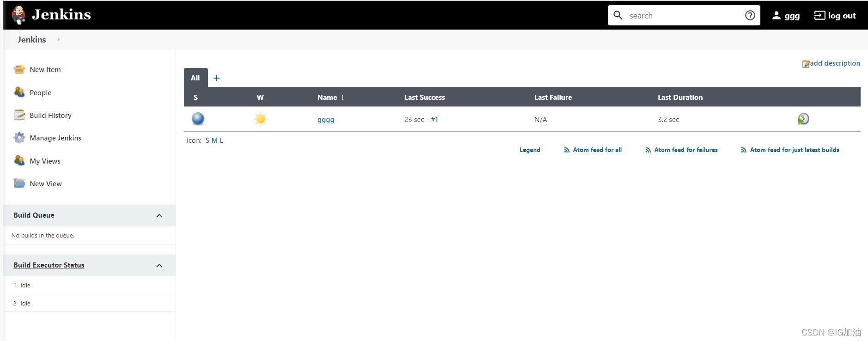Set icon size to L
The height and width of the screenshot is (341, 868).
[221, 140]
